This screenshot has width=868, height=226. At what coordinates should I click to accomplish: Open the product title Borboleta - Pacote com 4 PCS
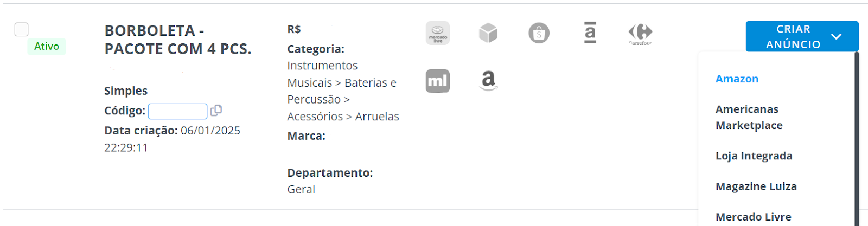(x=178, y=40)
